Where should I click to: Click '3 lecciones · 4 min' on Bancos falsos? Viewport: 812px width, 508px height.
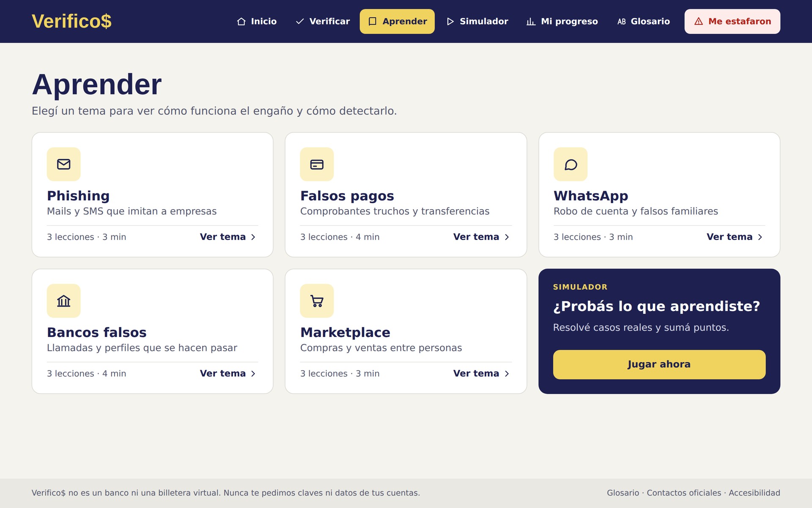[87, 374]
